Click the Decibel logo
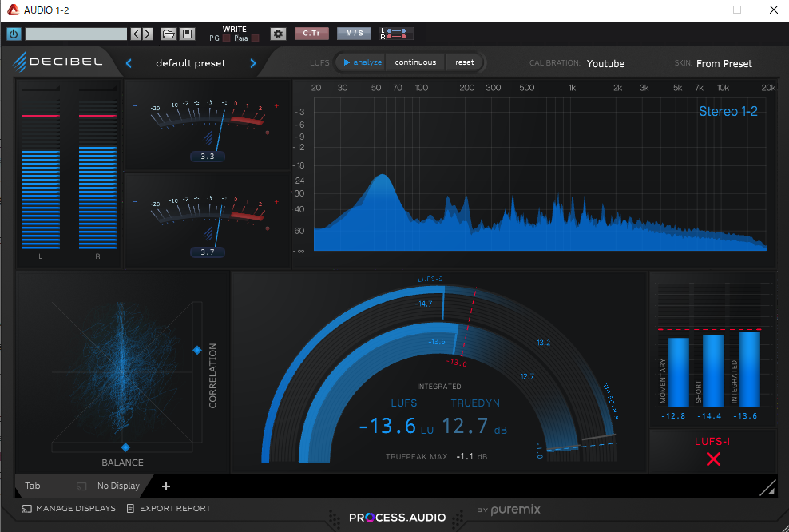Screen dimensions: 789x532 57,62
